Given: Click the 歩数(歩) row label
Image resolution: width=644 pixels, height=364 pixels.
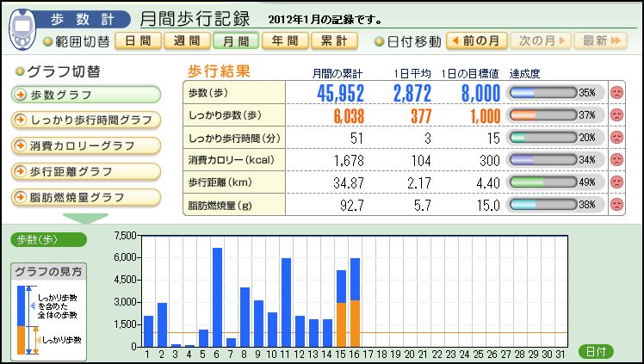Looking at the screenshot, I should (208, 93).
